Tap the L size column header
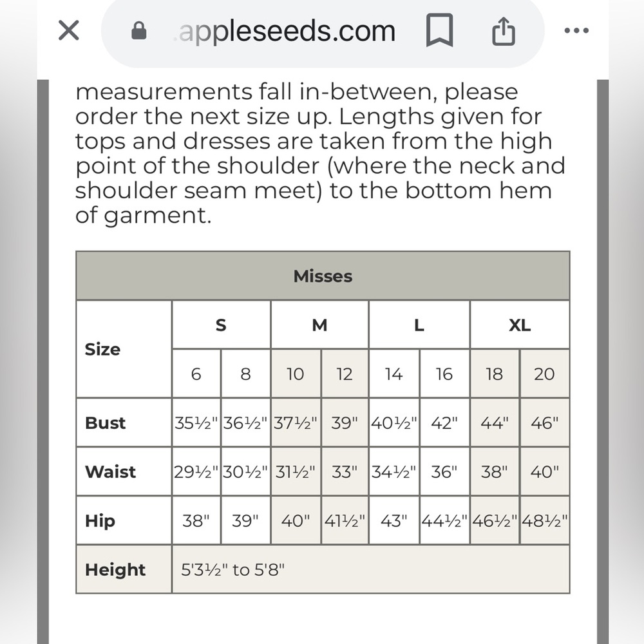The height and width of the screenshot is (644, 644). click(x=419, y=325)
